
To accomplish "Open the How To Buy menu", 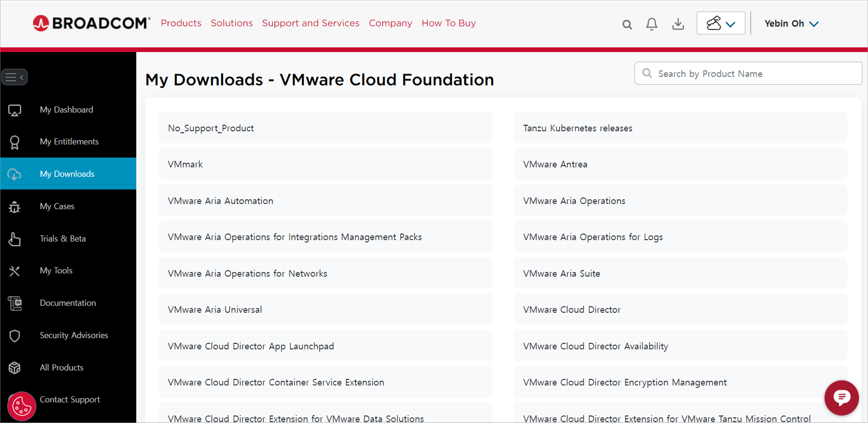I will [448, 23].
